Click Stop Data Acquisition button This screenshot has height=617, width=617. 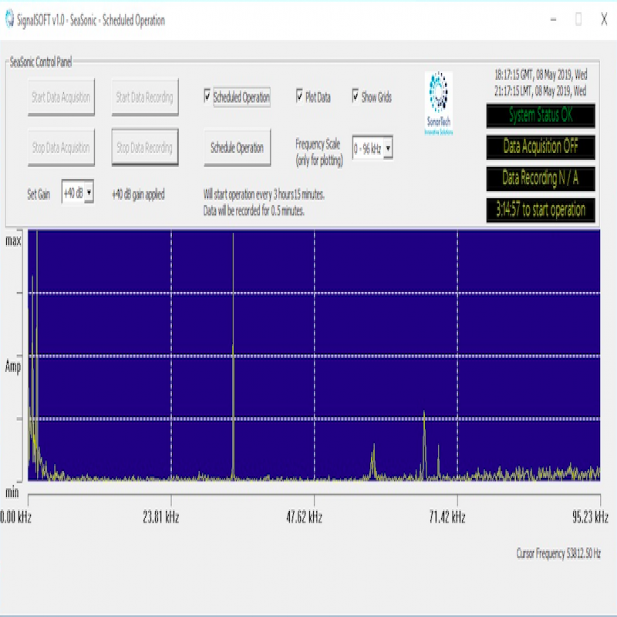coord(61,147)
